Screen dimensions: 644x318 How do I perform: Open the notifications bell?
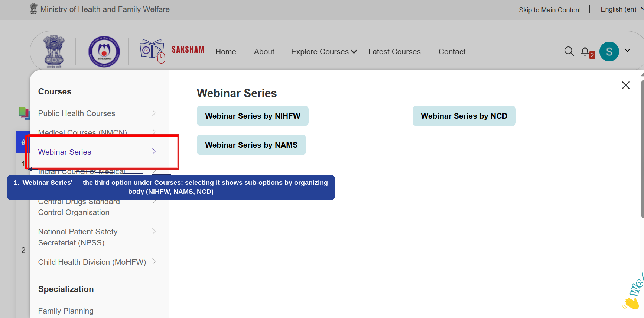tap(585, 51)
